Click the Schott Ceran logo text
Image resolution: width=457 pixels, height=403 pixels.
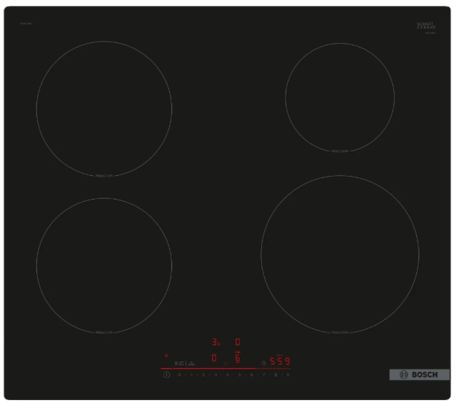pos(426,26)
